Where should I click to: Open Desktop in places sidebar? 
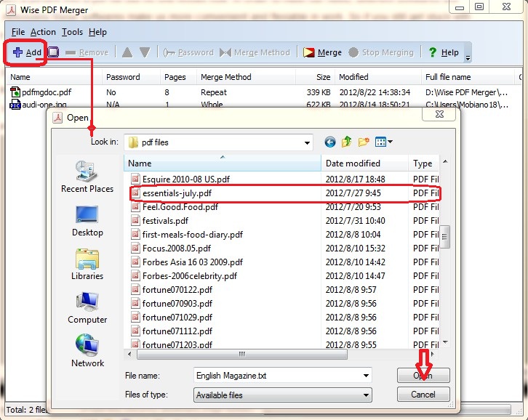87,221
